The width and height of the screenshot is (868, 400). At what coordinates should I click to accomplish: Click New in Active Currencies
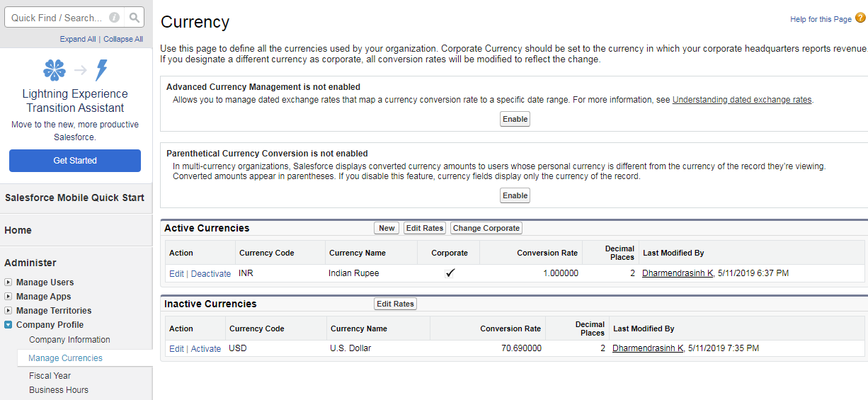pos(387,228)
